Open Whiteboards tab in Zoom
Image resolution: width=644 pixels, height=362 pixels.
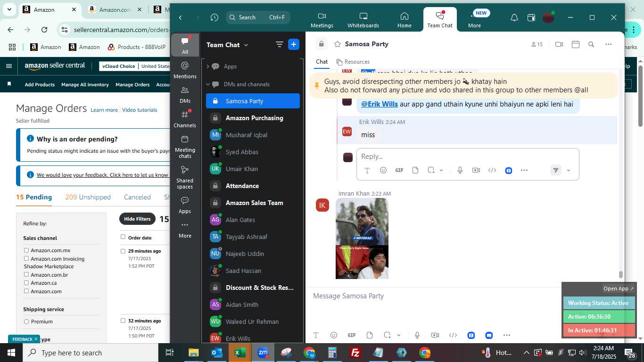(x=363, y=20)
